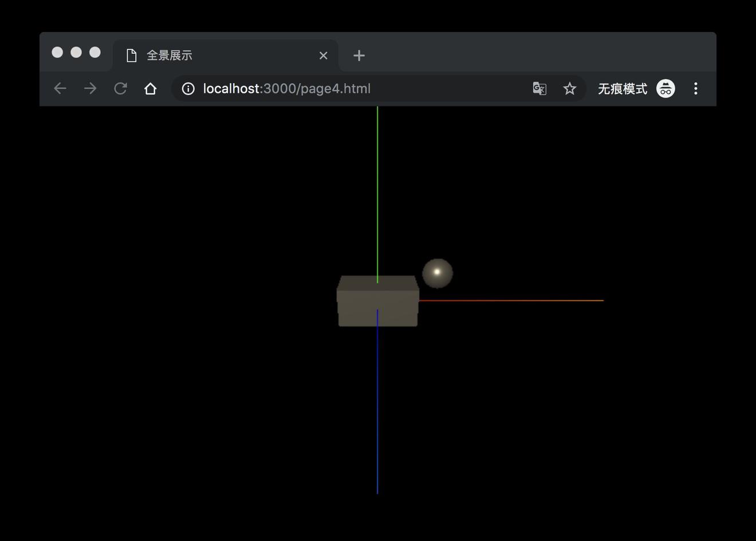Click the incognito hat-and-glasses icon
This screenshot has width=756, height=541.
666,88
